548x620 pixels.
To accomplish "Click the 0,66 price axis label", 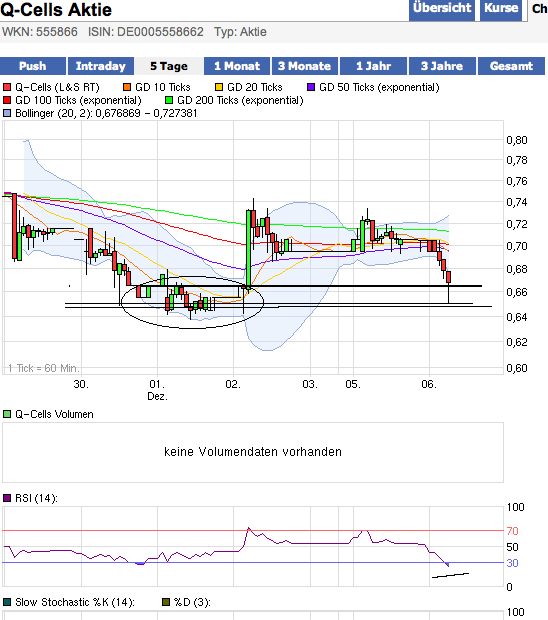I will click(517, 292).
